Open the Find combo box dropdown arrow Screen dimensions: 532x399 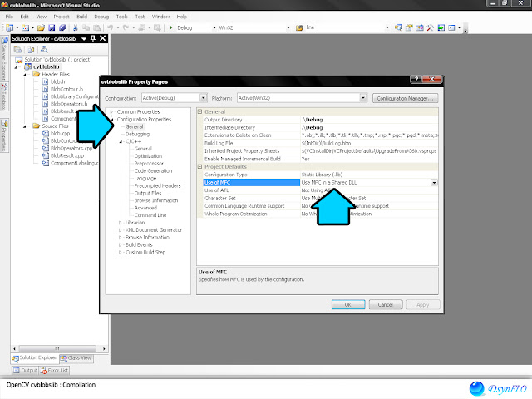pyautogui.click(x=387, y=27)
